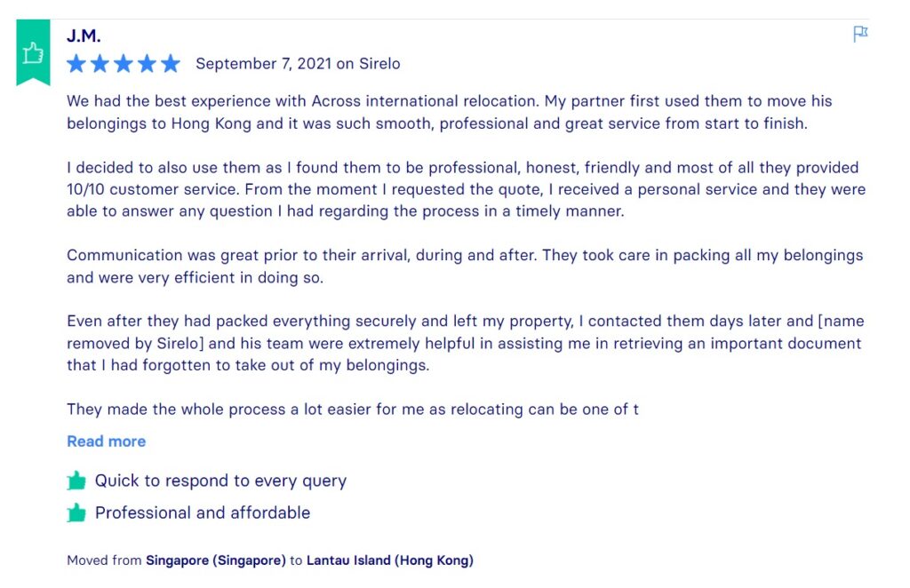Click the 'Professional and affordable' pro
The height and width of the screenshot is (588, 910).
[x=202, y=513]
